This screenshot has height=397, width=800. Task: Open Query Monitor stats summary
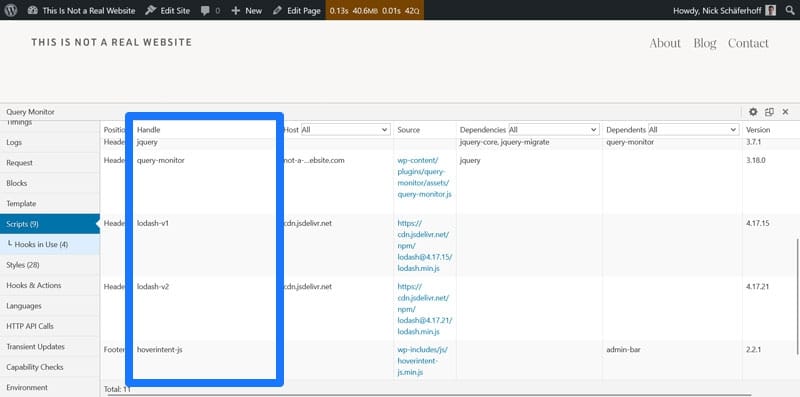pos(374,10)
